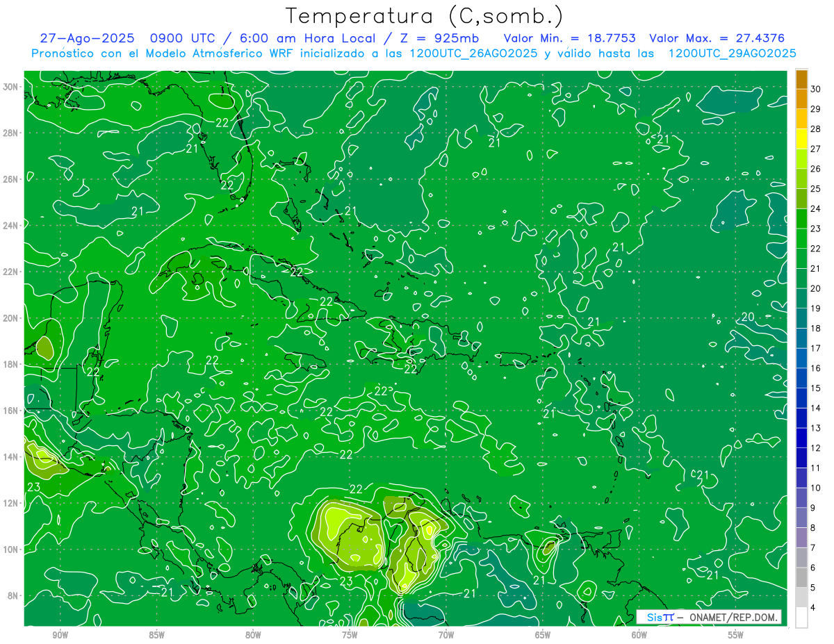
Task: Click the '85W' longitude axis label
Action: pyautogui.click(x=156, y=634)
